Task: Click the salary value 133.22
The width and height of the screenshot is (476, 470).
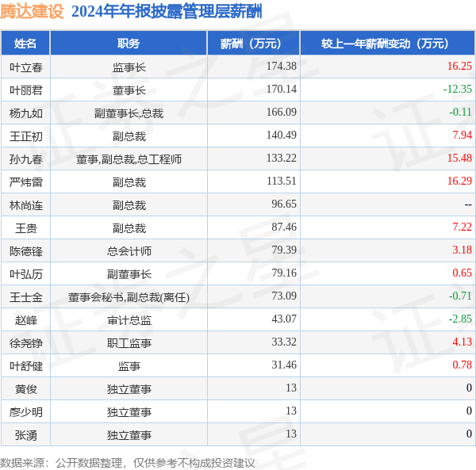Action: tap(282, 158)
